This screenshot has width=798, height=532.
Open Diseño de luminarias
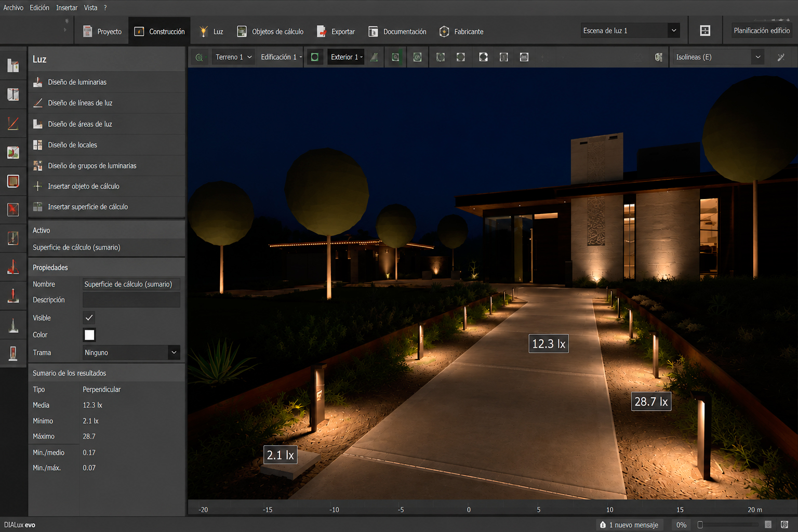coord(107,82)
